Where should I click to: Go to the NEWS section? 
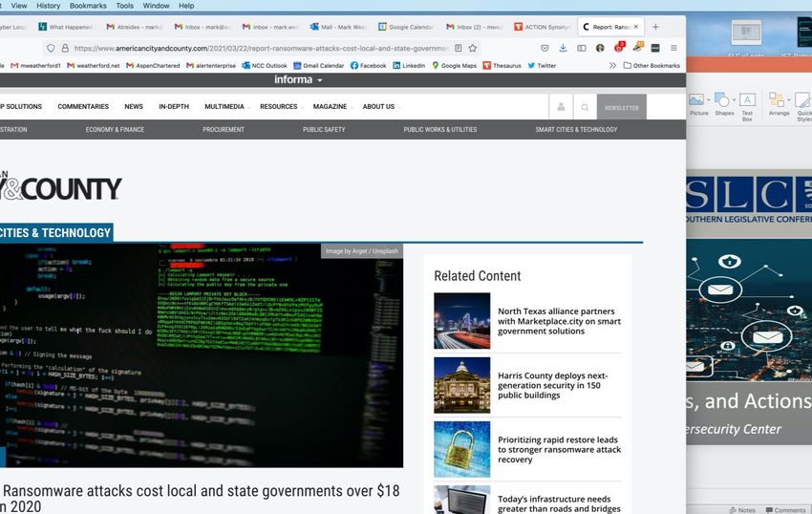[x=134, y=106]
